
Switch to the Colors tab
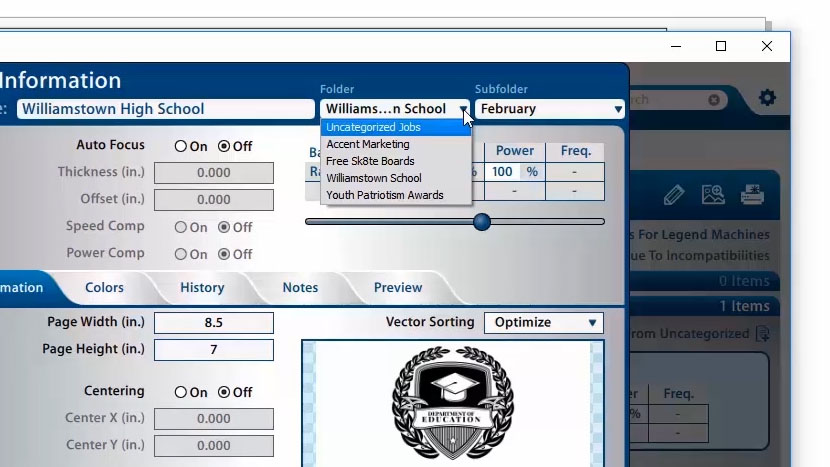pos(104,287)
